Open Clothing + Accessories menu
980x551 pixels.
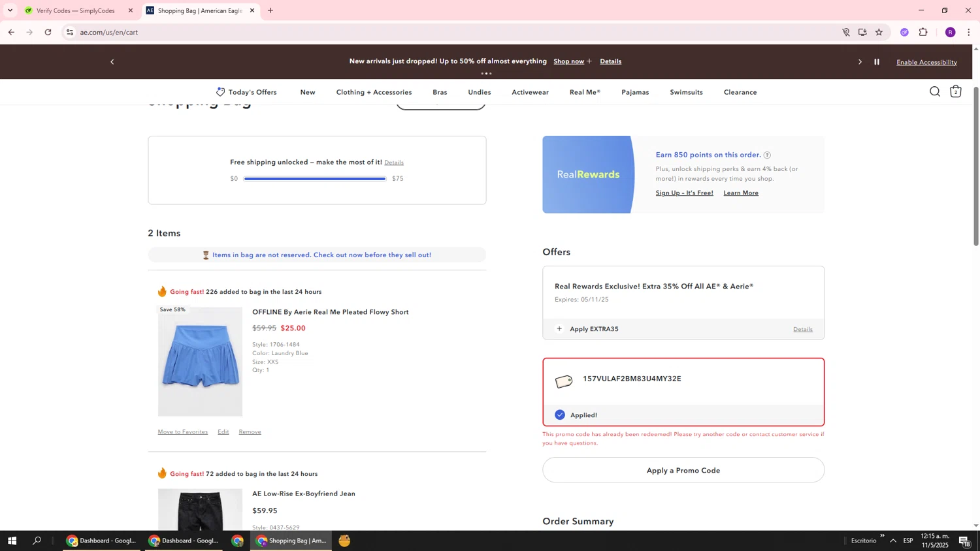click(374, 92)
